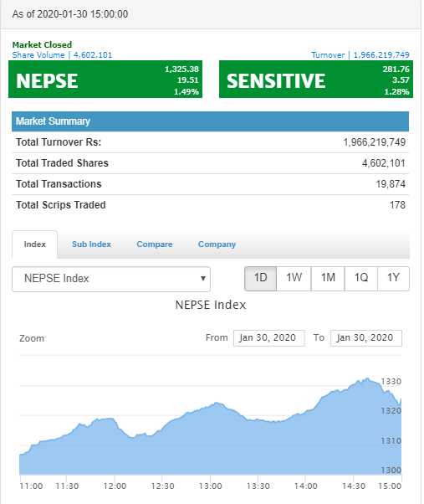424x504 pixels.
Task: Click the 13:00 chart axis label
Action: [x=210, y=486]
